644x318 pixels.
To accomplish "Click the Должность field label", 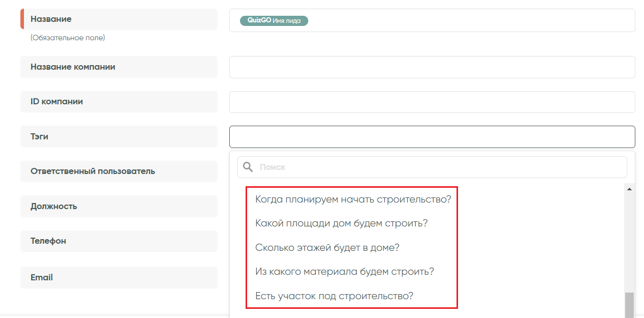I will coord(54,207).
